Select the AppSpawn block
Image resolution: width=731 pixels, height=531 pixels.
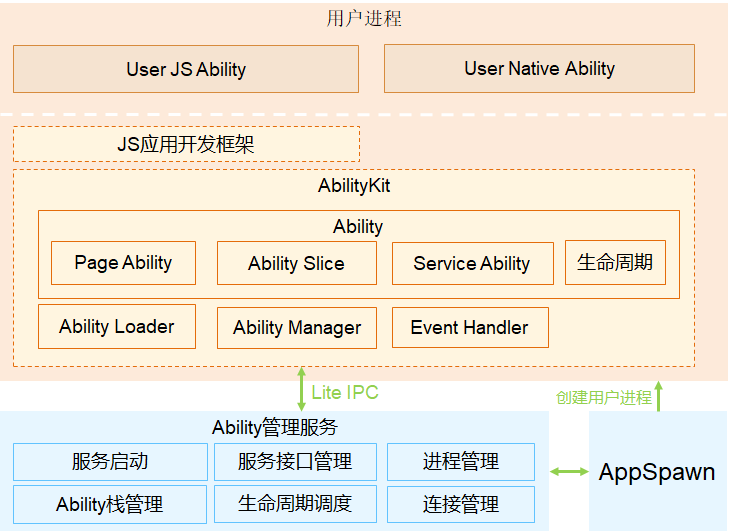[x=657, y=472]
